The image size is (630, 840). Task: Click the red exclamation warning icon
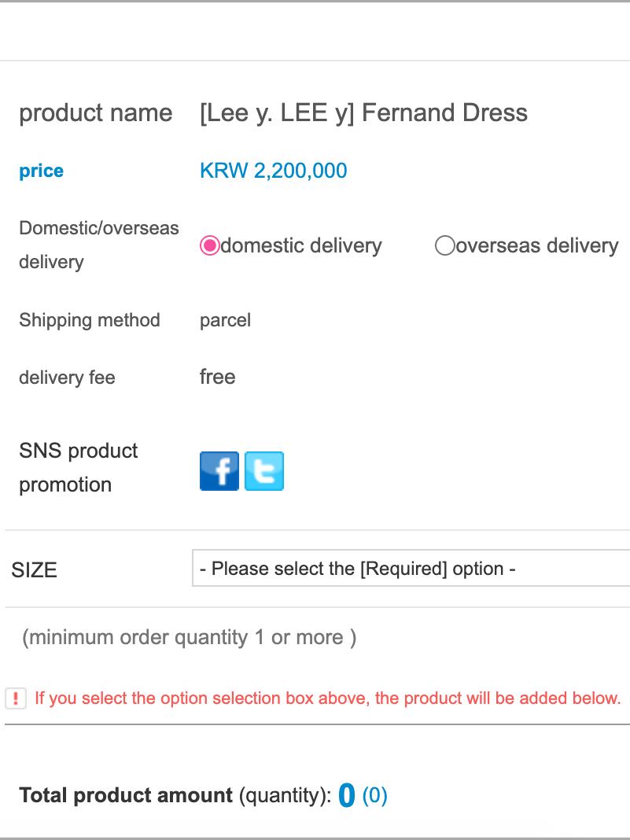tap(16, 698)
